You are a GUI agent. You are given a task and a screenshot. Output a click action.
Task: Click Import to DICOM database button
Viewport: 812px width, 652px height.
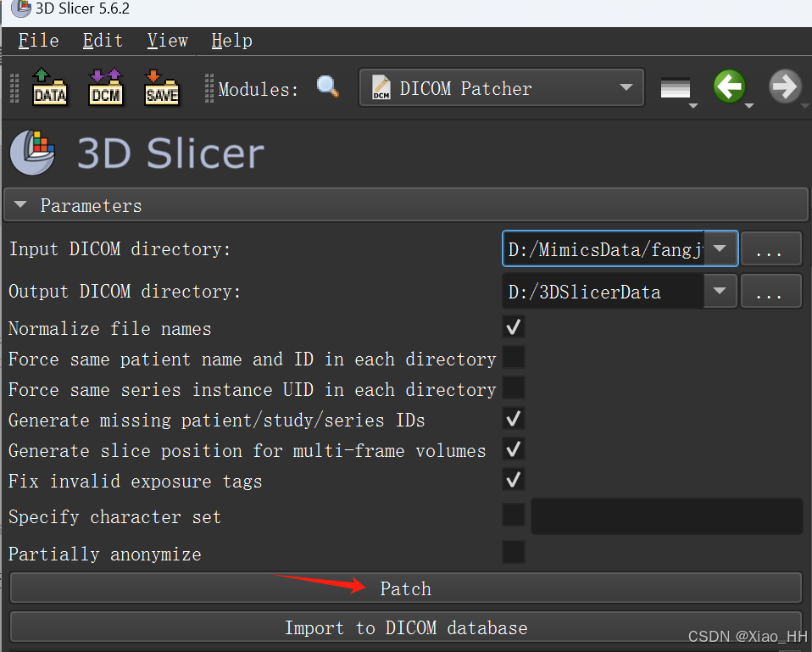click(405, 627)
